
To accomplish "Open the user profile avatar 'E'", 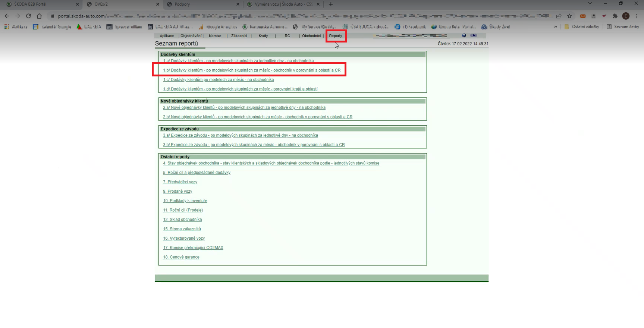I will click(626, 16).
